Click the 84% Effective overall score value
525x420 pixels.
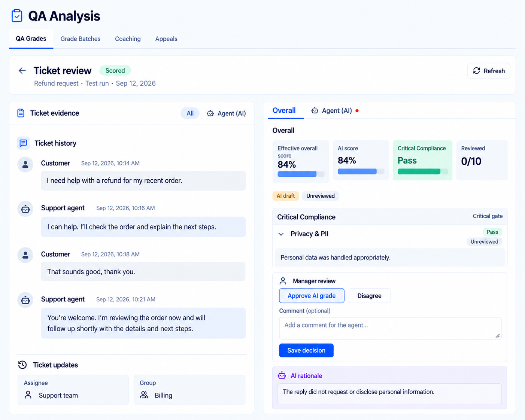tap(287, 165)
